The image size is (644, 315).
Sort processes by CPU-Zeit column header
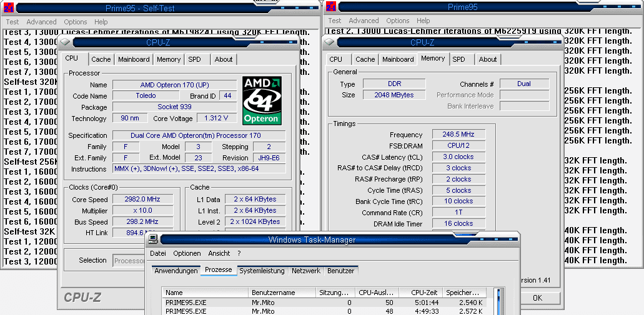421,293
